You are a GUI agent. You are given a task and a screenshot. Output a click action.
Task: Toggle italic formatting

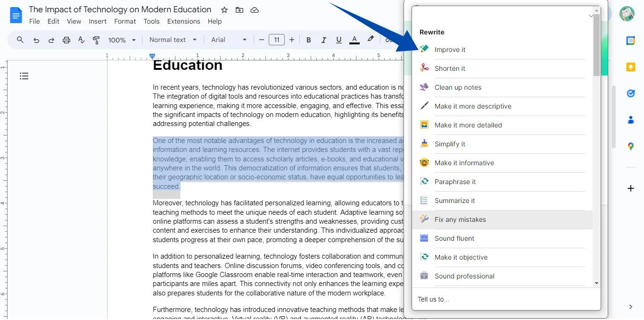coord(323,40)
